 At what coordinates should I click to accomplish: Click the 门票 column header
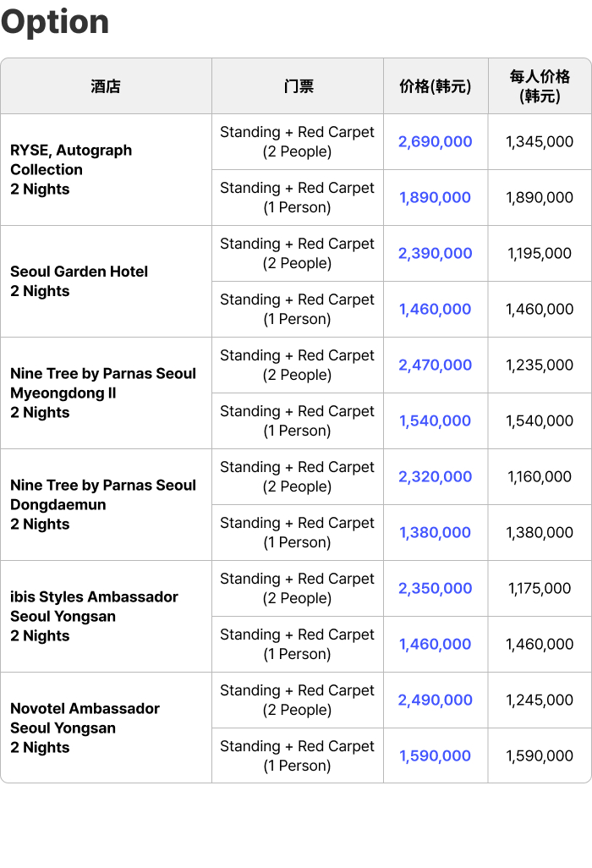coord(298,86)
